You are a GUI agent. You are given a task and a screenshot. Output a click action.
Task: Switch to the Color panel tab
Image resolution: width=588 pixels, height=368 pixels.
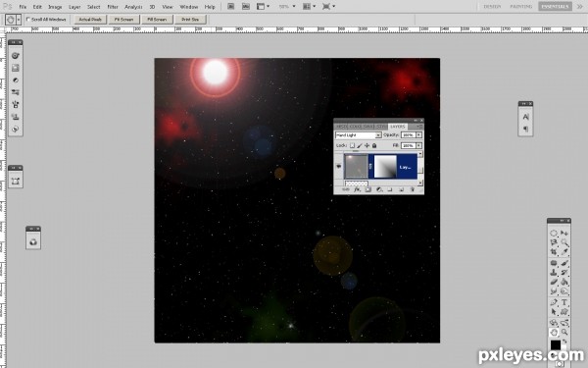356,127
